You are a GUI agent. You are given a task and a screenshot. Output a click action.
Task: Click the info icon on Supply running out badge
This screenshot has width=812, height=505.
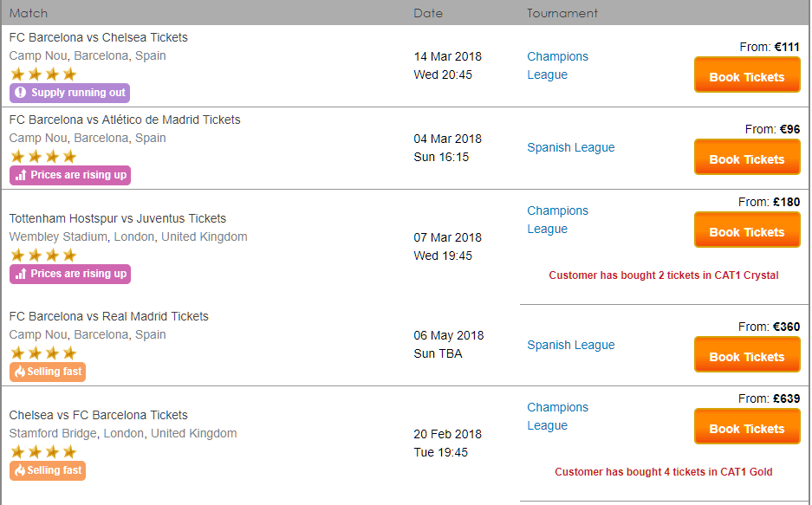[20, 94]
